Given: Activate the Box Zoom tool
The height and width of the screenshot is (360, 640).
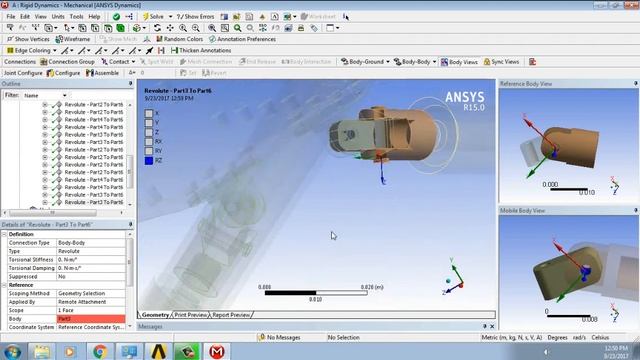Looking at the screenshot, I should click(x=196, y=28).
